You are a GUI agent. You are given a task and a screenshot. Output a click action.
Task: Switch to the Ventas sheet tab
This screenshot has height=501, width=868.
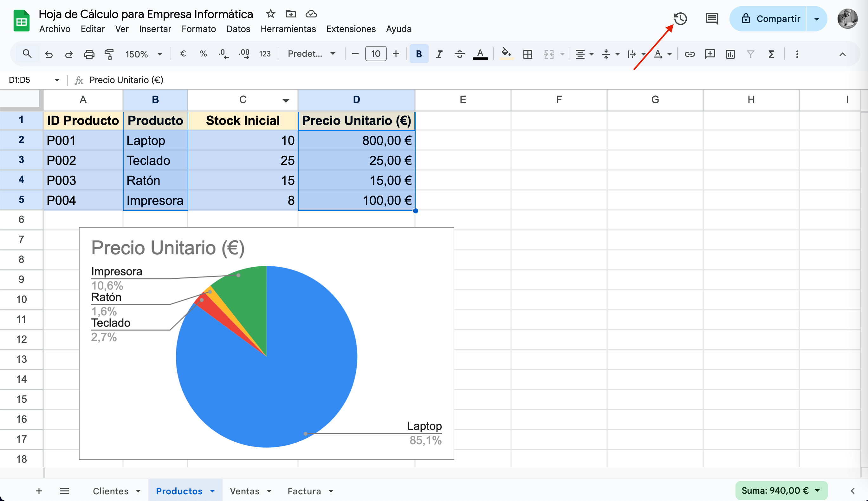245,491
